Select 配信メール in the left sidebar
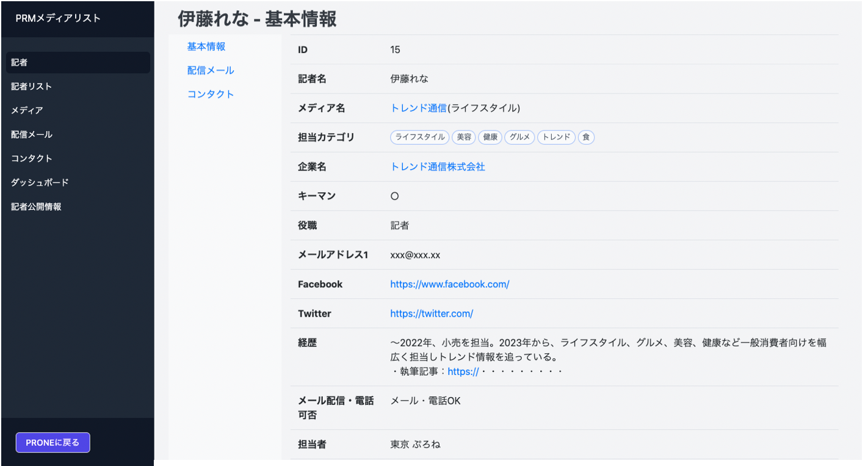This screenshot has height=466, width=868. pyautogui.click(x=32, y=135)
